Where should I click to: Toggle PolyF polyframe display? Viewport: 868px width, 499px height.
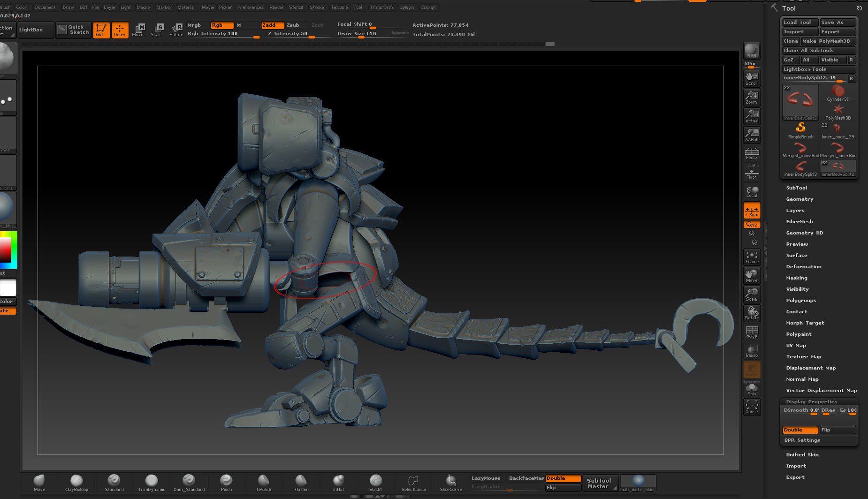click(752, 333)
